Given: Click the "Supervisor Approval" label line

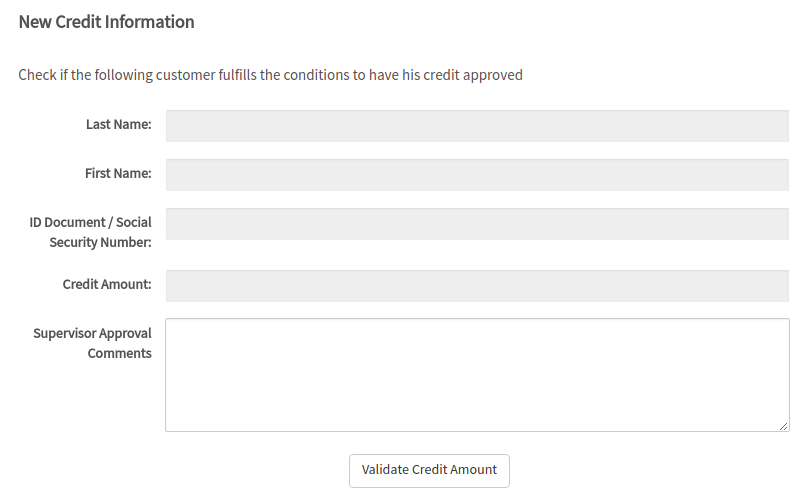Looking at the screenshot, I should pyautogui.click(x=92, y=333).
